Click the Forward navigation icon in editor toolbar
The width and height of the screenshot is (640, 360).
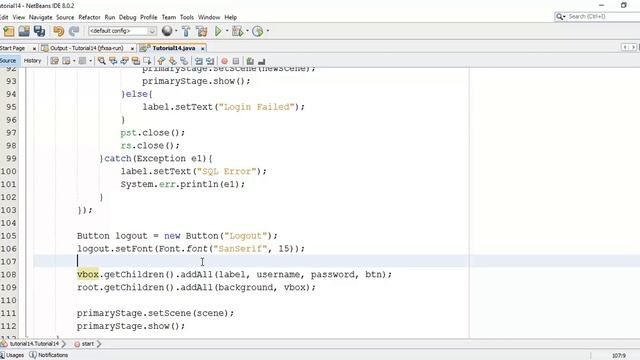82,61
